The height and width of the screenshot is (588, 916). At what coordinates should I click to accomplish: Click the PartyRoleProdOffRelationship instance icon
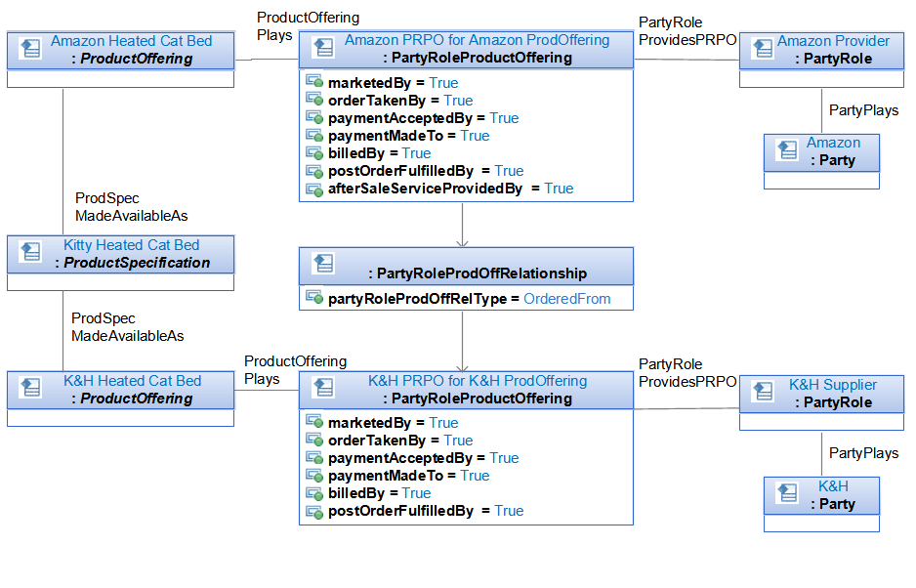click(323, 264)
